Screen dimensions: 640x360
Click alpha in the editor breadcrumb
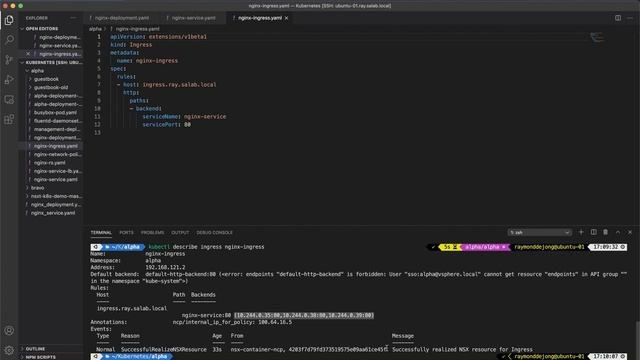pyautogui.click(x=95, y=29)
